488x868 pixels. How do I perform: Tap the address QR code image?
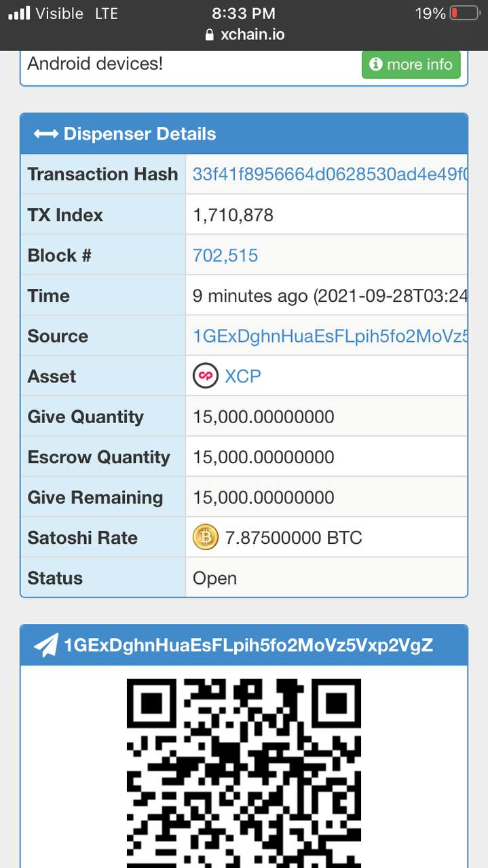coord(244,773)
